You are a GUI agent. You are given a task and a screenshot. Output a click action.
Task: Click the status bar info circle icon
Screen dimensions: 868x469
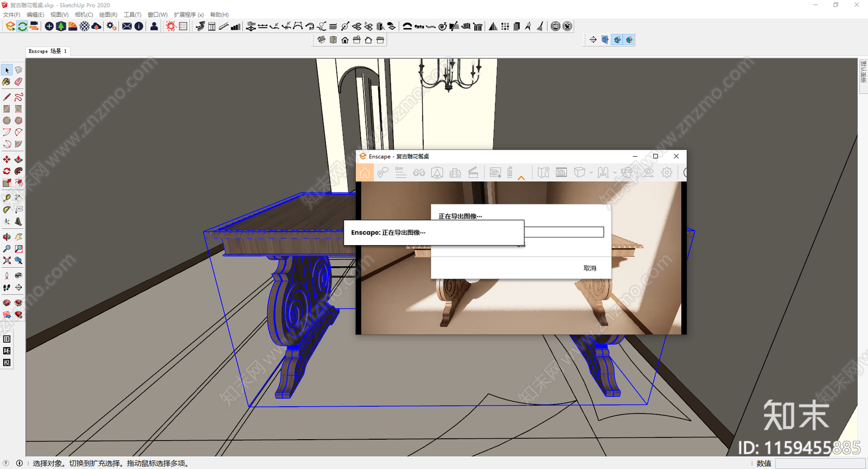(x=20, y=463)
